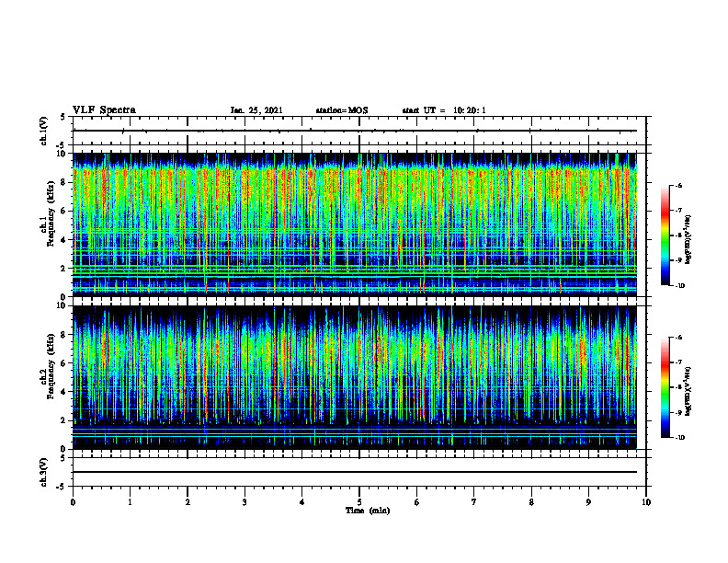Click the "VLF Spectra" title text
The width and height of the screenshot is (728, 563).
tap(104, 110)
